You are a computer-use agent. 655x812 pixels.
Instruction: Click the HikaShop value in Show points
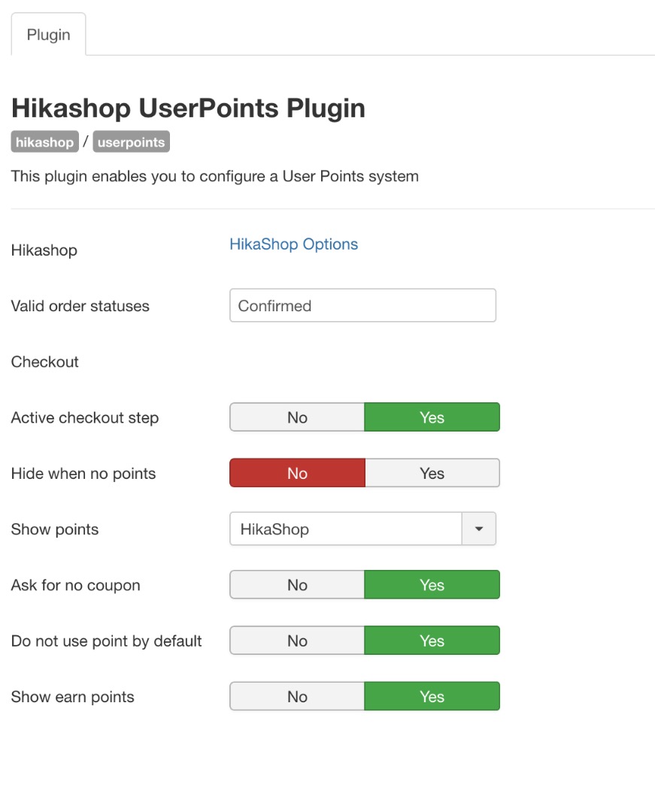[346, 529]
